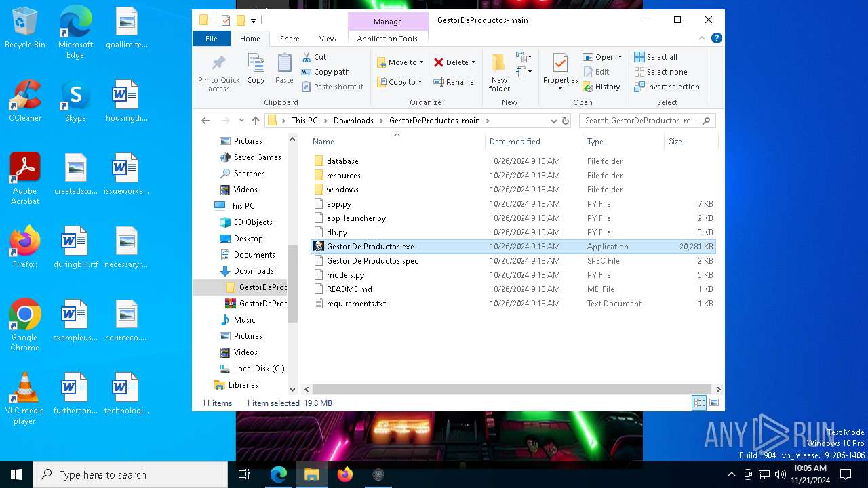
Task: Click the Copy ribbon icon
Action: tap(256, 68)
